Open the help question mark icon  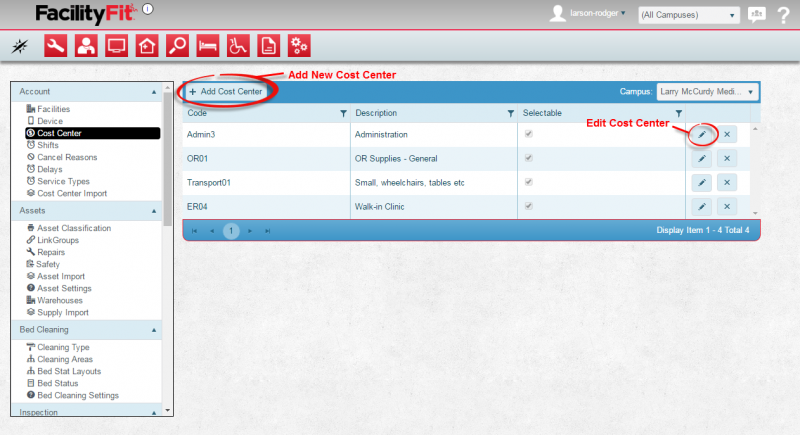click(783, 15)
